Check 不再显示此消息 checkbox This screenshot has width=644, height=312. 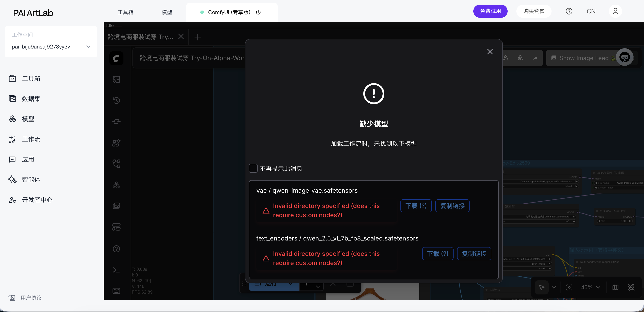(x=253, y=168)
